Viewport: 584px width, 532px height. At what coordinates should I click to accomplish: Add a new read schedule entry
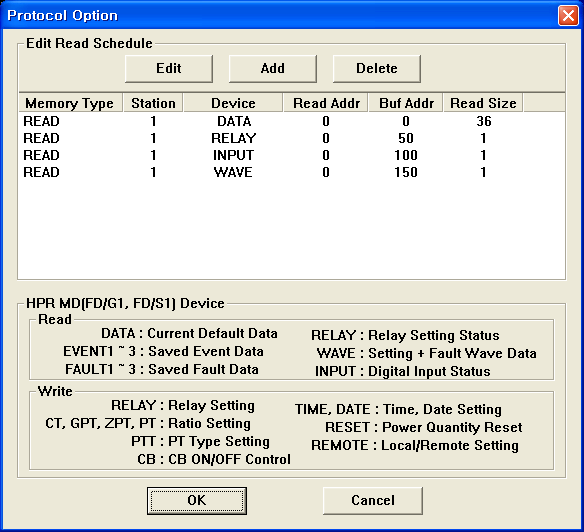[x=273, y=69]
